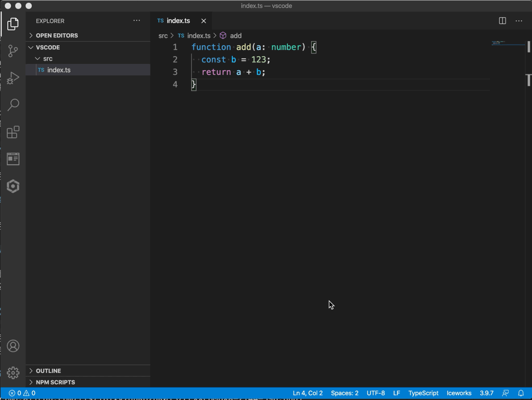Open the Extensions view
Viewport: 532px width, 400px height.
pyautogui.click(x=13, y=132)
